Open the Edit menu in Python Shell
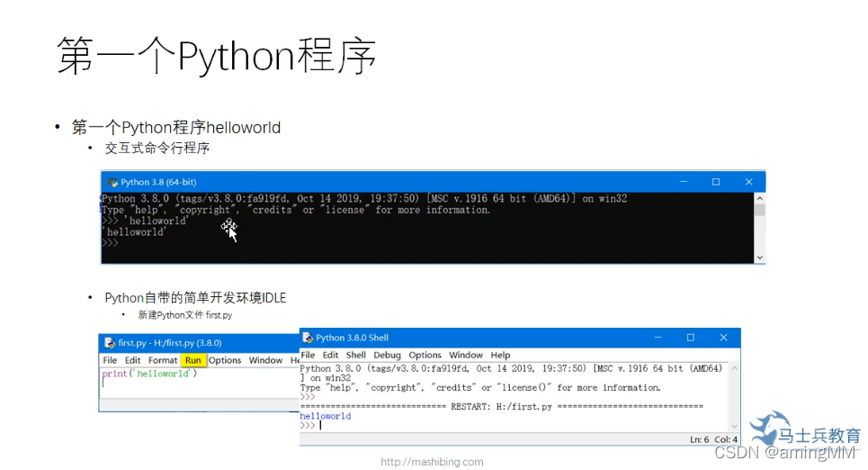The height and width of the screenshot is (470, 868). tap(330, 355)
